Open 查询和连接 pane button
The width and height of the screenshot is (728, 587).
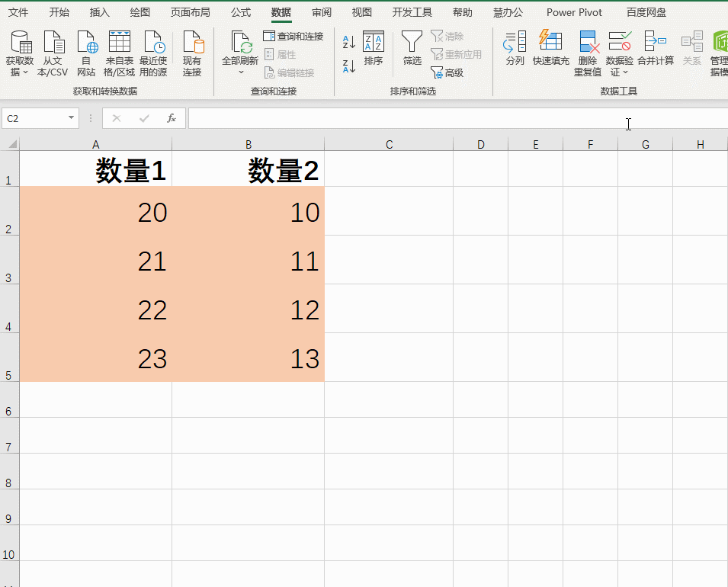(293, 36)
